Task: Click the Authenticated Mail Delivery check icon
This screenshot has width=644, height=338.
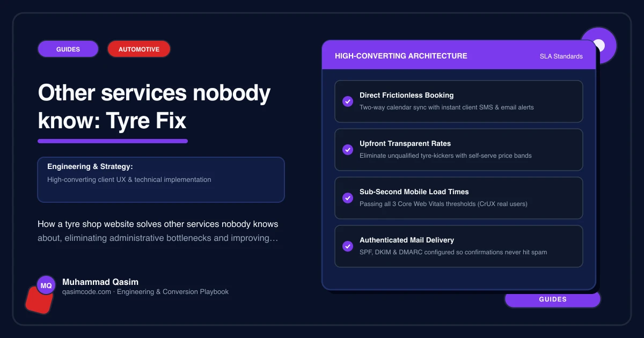Action: point(347,246)
